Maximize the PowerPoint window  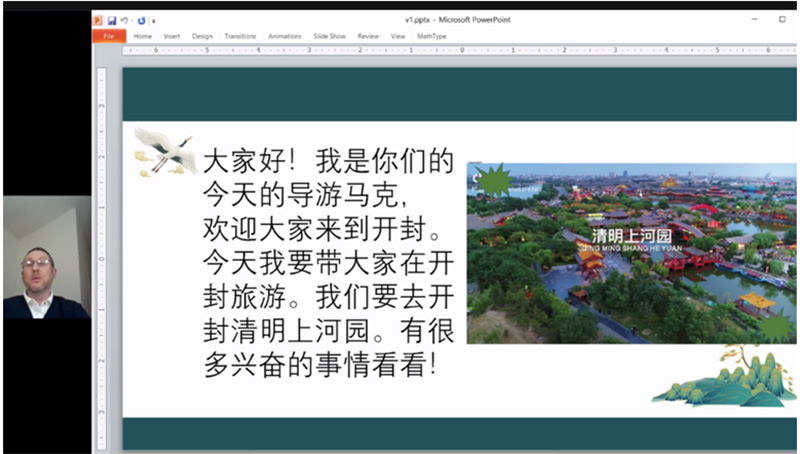781,19
